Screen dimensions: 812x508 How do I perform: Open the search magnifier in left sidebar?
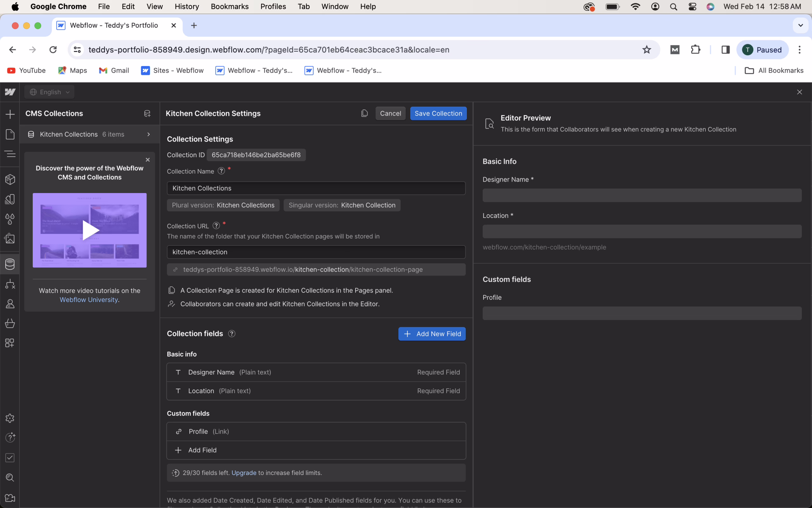[10, 478]
